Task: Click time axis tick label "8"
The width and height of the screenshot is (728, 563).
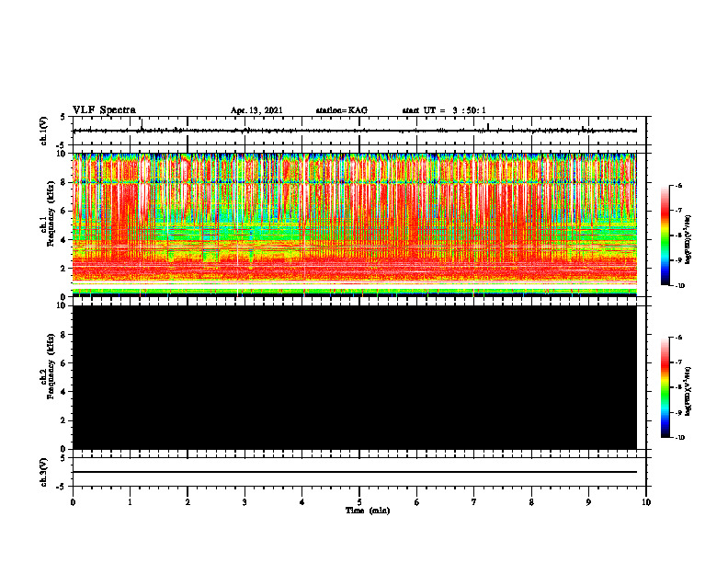Action: [x=531, y=502]
